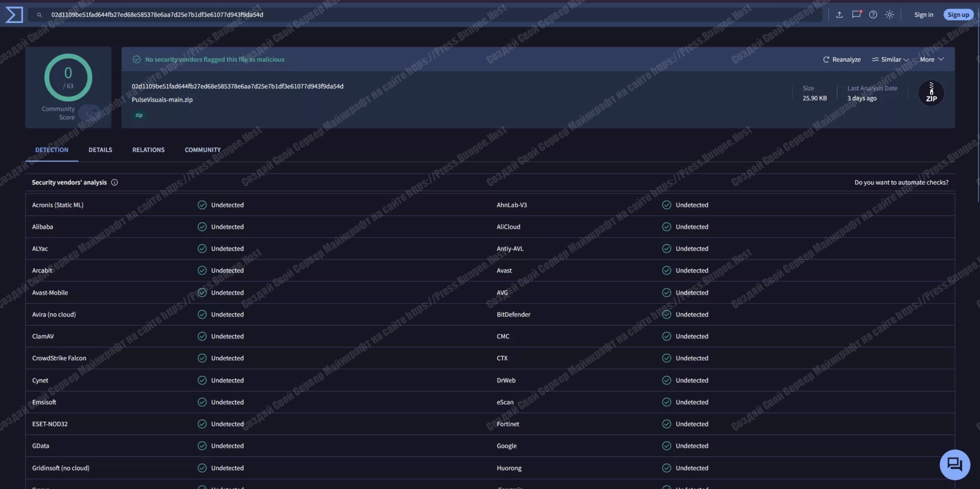Click Google Undetected check icon

pos(667,446)
